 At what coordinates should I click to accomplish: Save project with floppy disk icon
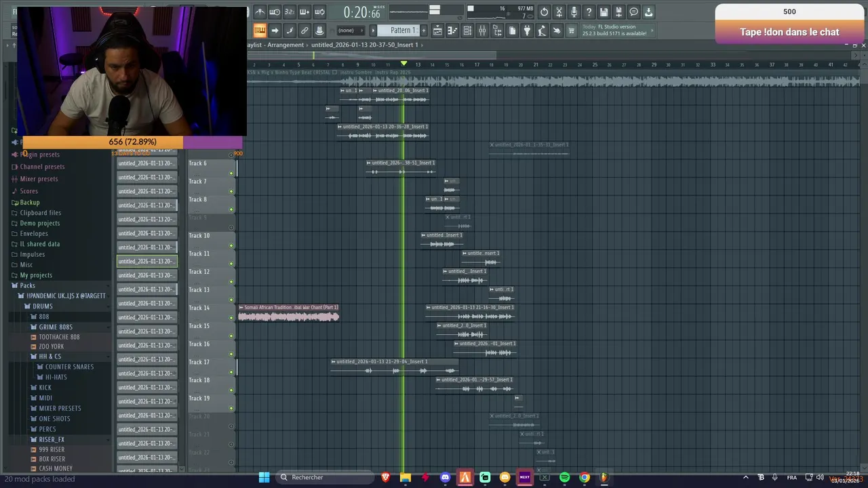point(604,12)
